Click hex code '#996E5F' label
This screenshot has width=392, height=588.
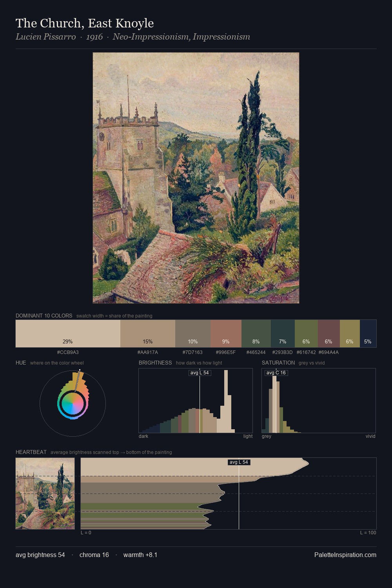226,352
